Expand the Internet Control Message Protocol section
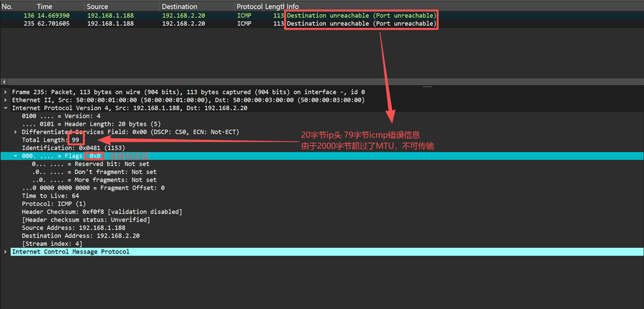The width and height of the screenshot is (644, 309). 6,251
